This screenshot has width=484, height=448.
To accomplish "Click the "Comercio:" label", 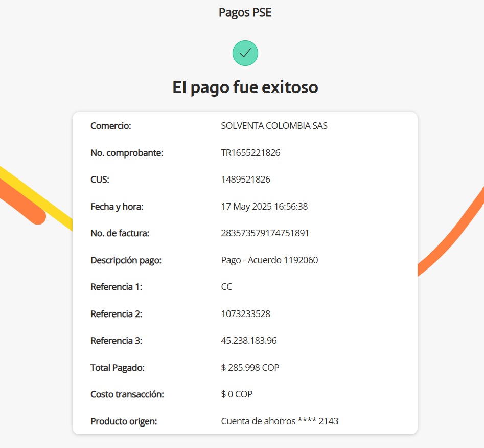I will [111, 126].
